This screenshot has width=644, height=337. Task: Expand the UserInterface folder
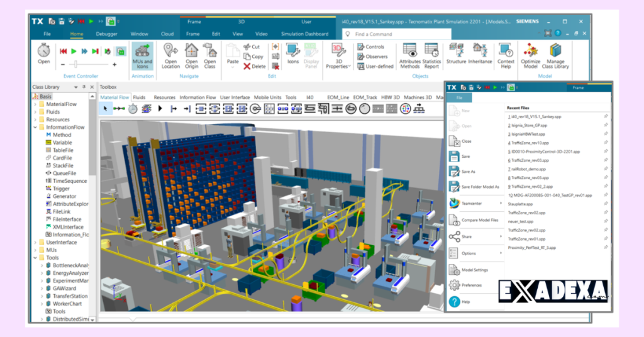35,243
